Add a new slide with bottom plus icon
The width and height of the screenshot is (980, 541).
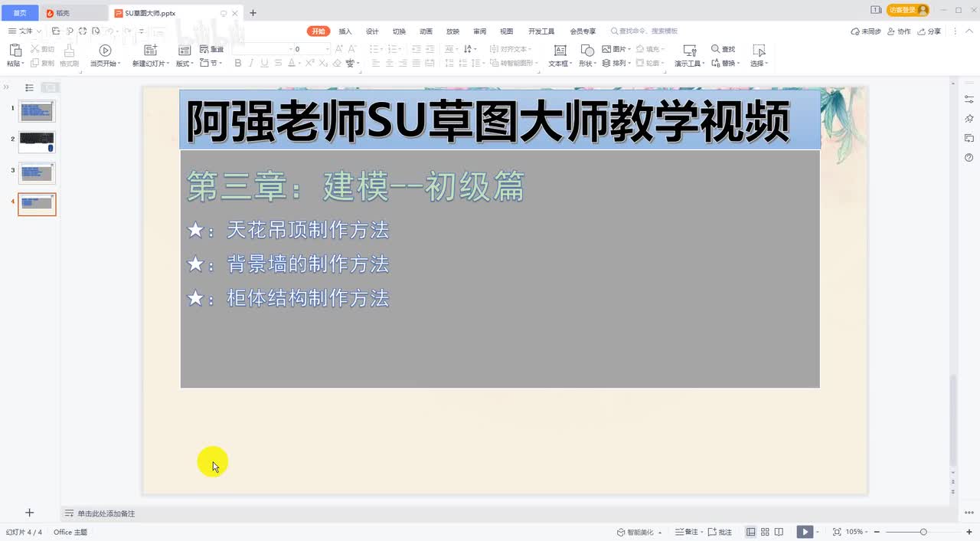pos(29,513)
